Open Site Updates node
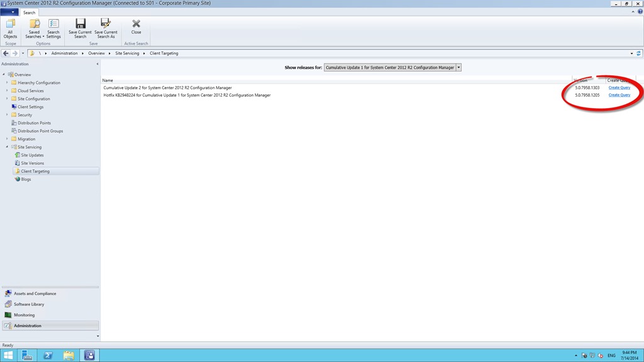644x362 pixels. 32,155
